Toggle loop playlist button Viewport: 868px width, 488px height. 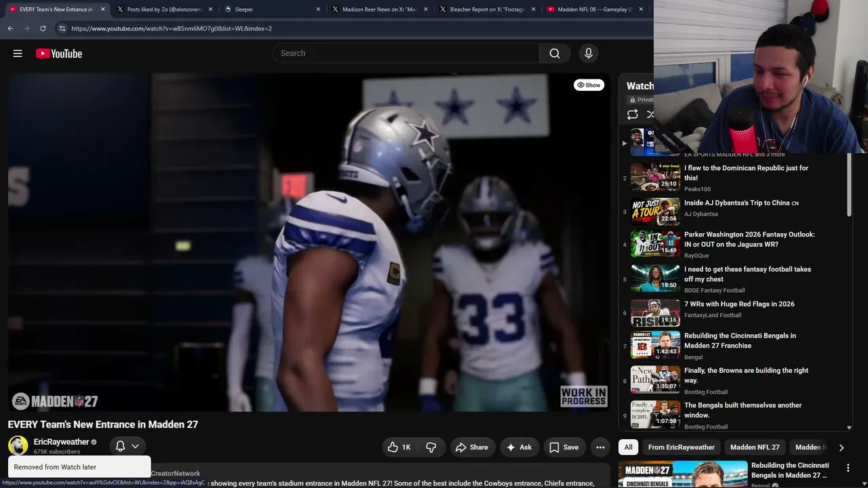633,115
